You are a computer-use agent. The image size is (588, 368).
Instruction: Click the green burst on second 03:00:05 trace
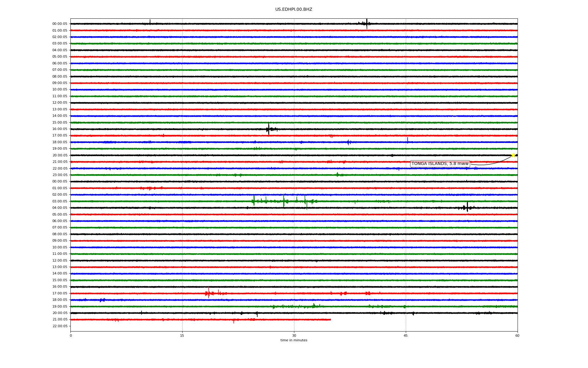click(x=284, y=201)
